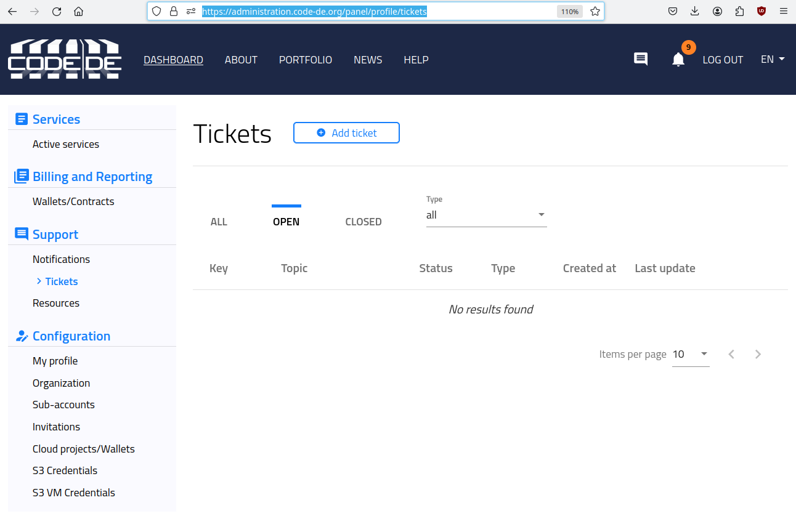The image size is (796, 532).
Task: Open the HELP menu item
Action: pyautogui.click(x=416, y=60)
